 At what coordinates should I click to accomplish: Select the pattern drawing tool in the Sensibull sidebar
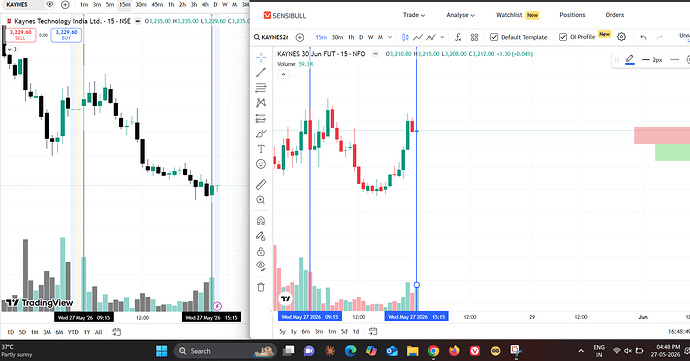(x=261, y=103)
